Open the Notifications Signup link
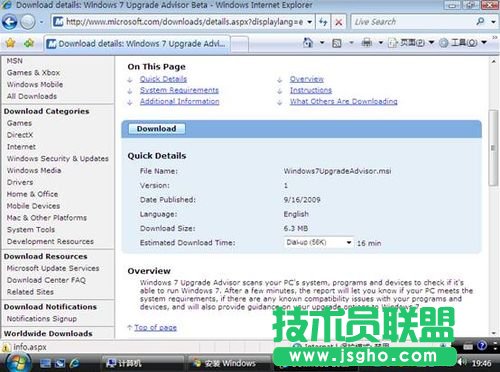 click(x=42, y=319)
